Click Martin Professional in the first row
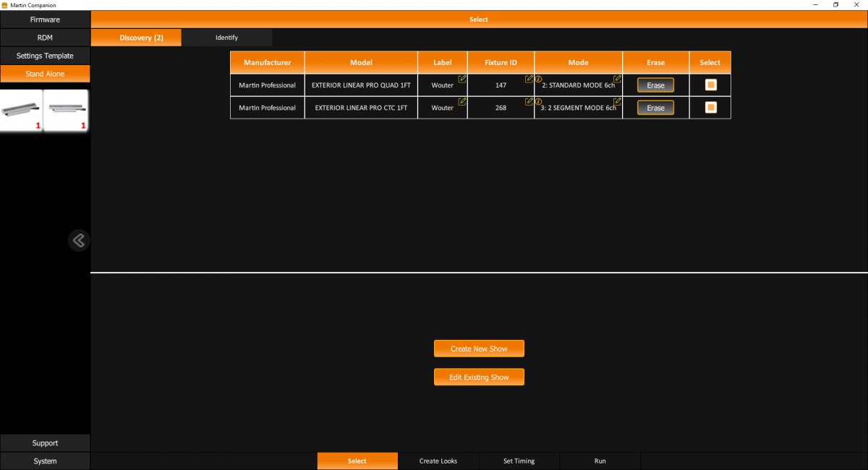The height and width of the screenshot is (470, 868). 268,85
